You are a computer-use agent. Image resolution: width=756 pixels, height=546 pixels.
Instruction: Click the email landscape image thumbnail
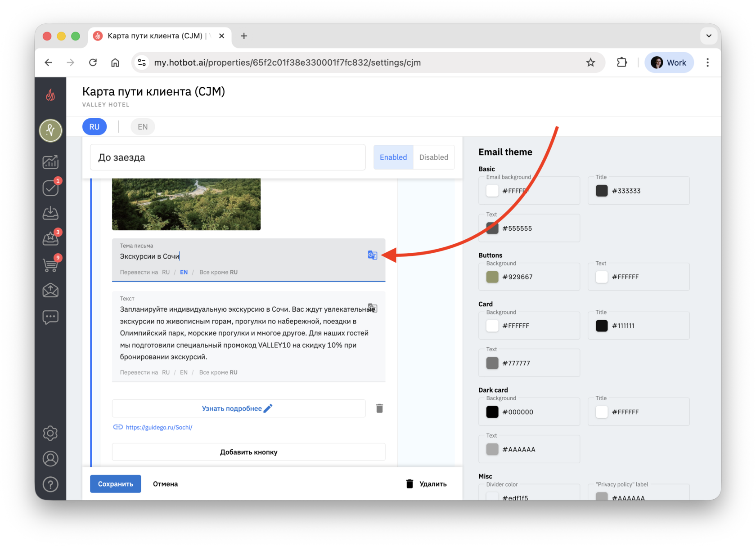(186, 204)
